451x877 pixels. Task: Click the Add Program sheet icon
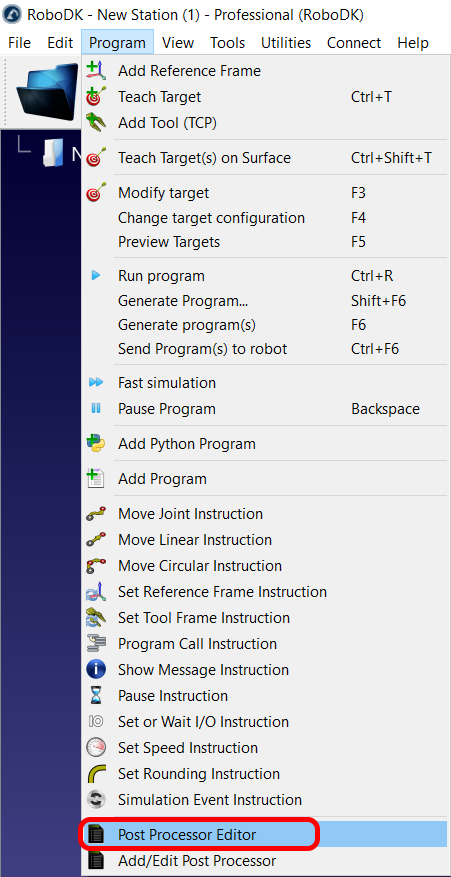[x=96, y=479]
